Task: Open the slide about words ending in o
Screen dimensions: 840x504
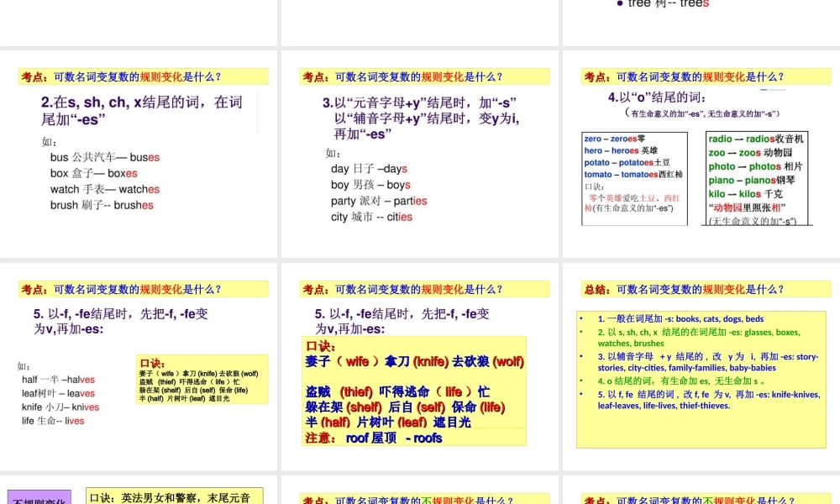Action: [x=701, y=154]
